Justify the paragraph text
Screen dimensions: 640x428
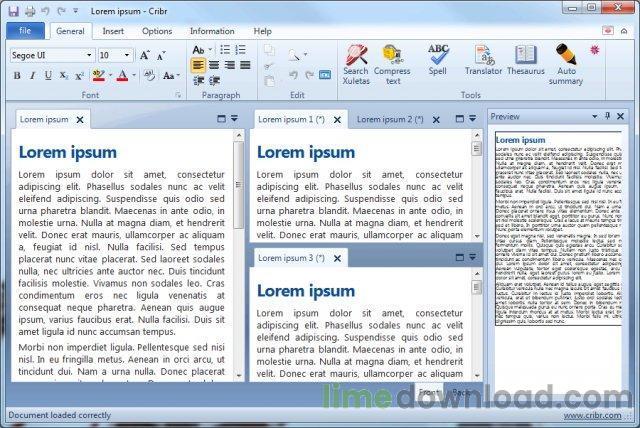pyautogui.click(x=245, y=65)
